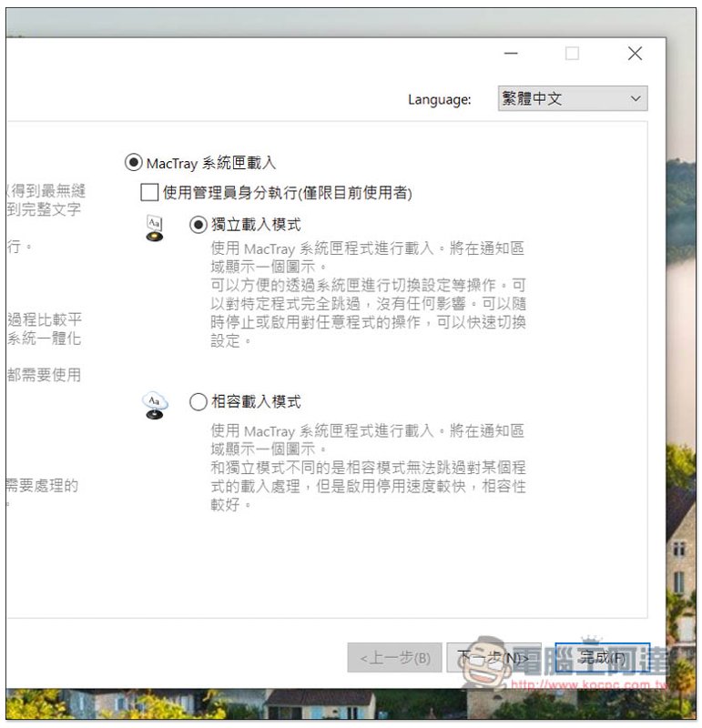702x728 pixels.
Task: Click text '和獨立模式不同的是相容模式無法跳過對某個程'
Action: point(368,468)
